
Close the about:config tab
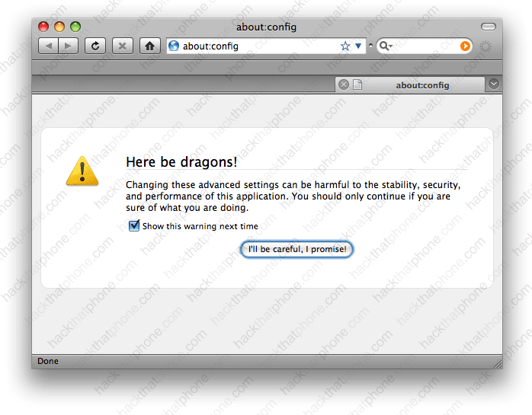coord(343,85)
